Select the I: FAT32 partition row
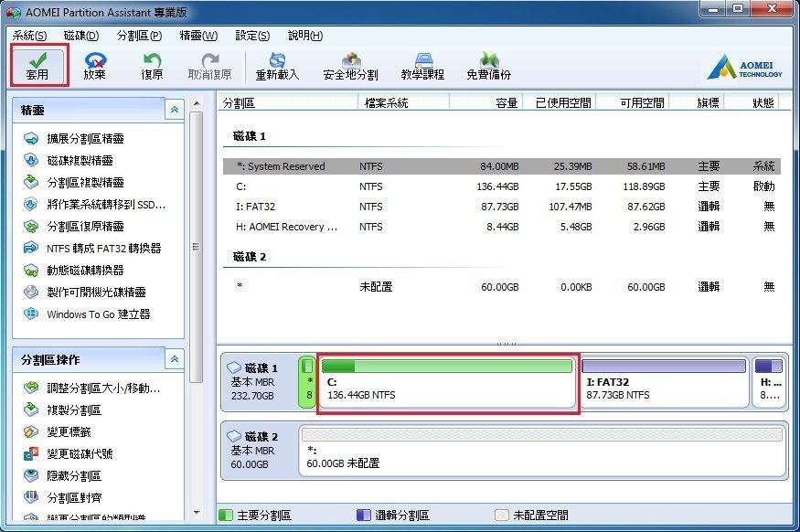Screen dimensions: 800x532 pos(502,207)
